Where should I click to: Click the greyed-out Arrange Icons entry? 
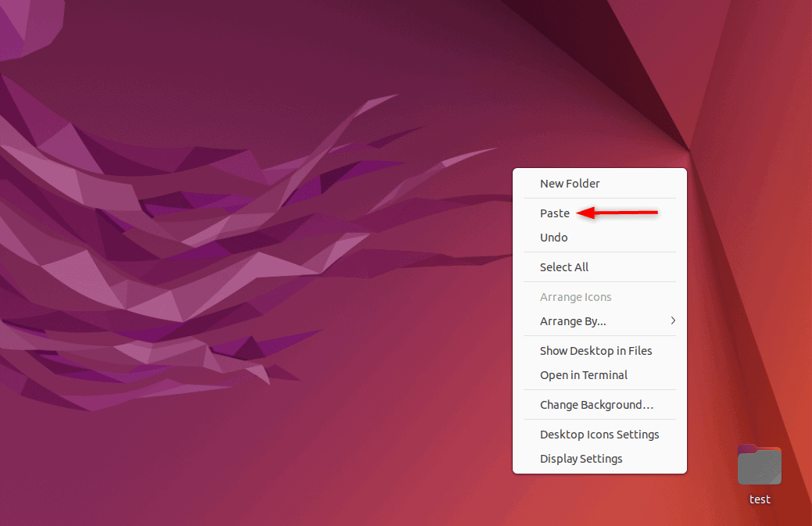tap(575, 296)
